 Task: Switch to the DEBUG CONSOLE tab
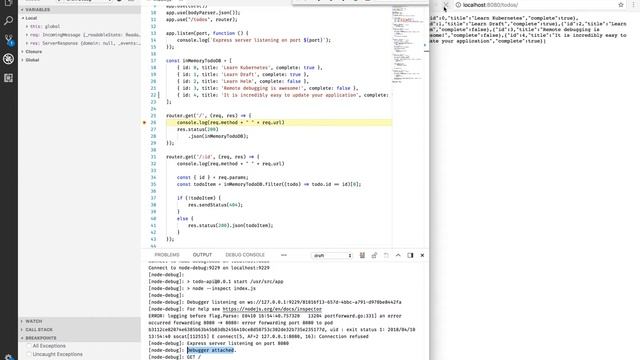[x=245, y=255]
